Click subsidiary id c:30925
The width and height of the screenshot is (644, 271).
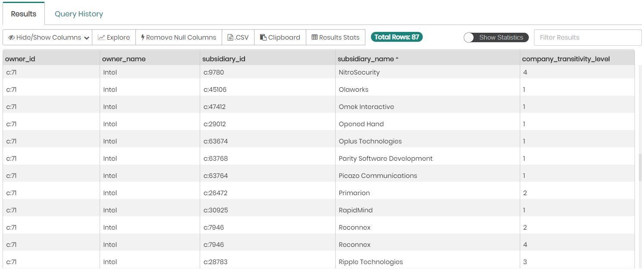coord(216,210)
